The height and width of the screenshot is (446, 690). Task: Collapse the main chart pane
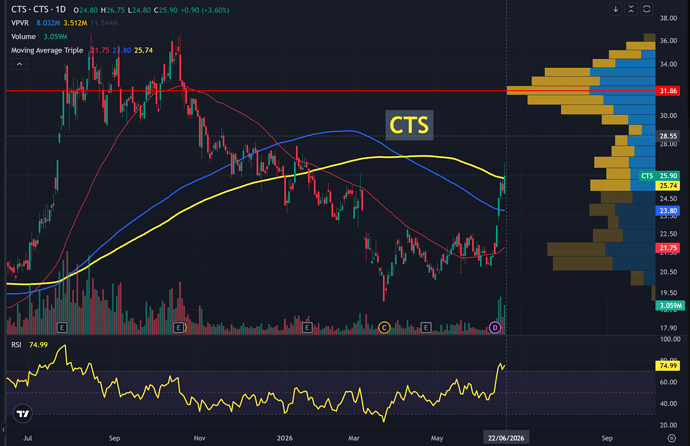[x=631, y=9]
